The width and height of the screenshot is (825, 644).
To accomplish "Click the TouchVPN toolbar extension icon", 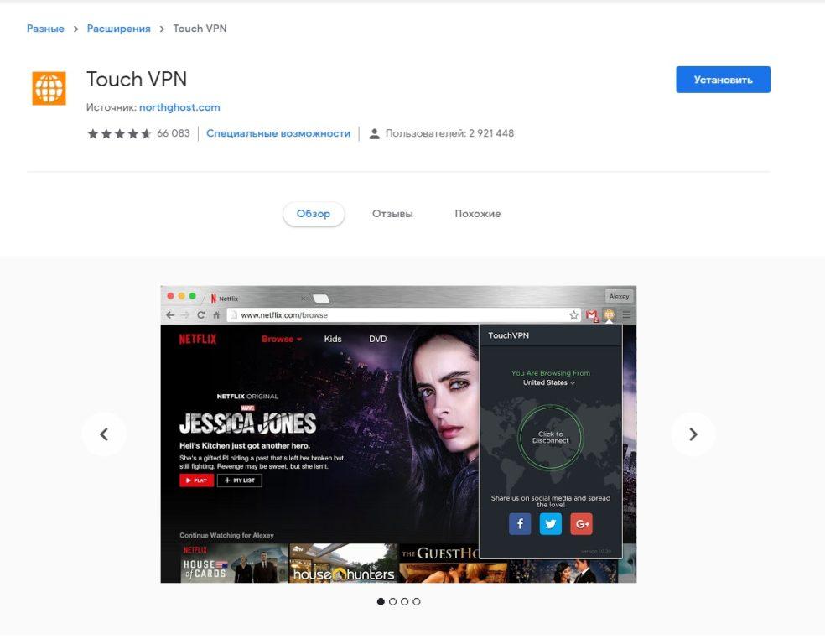I will 610,315.
